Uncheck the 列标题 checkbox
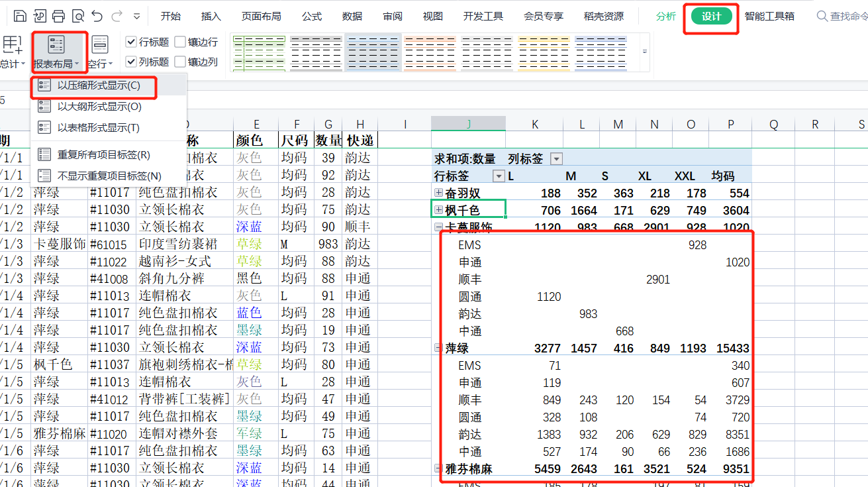The height and width of the screenshot is (487, 868). click(x=131, y=62)
